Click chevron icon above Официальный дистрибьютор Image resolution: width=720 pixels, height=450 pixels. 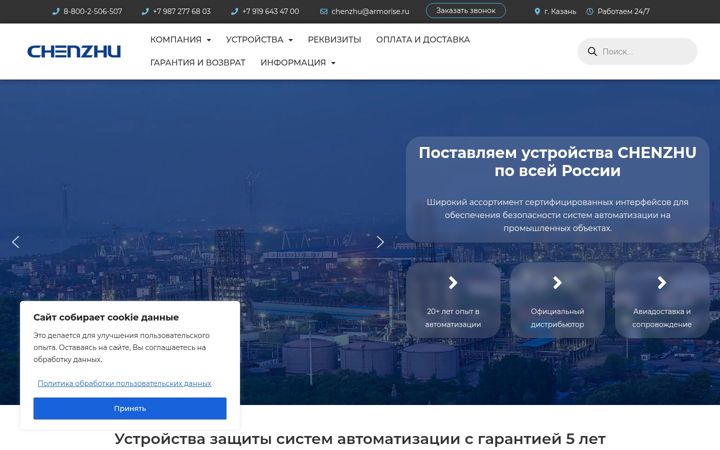pyautogui.click(x=557, y=282)
